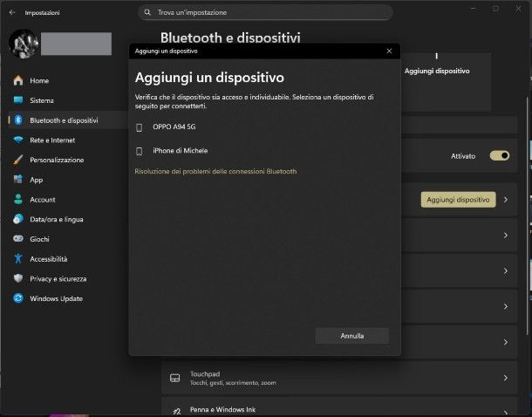Open Privacy e sicurezza section
The height and width of the screenshot is (417, 532).
(x=68, y=278)
